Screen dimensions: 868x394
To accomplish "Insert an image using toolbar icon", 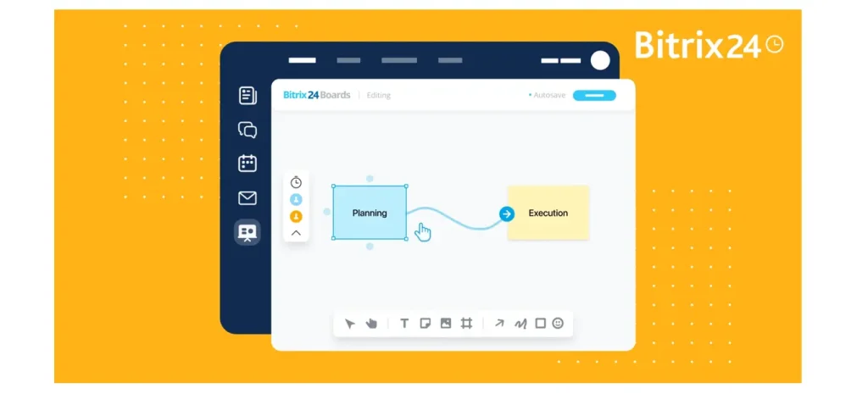I will 446,323.
